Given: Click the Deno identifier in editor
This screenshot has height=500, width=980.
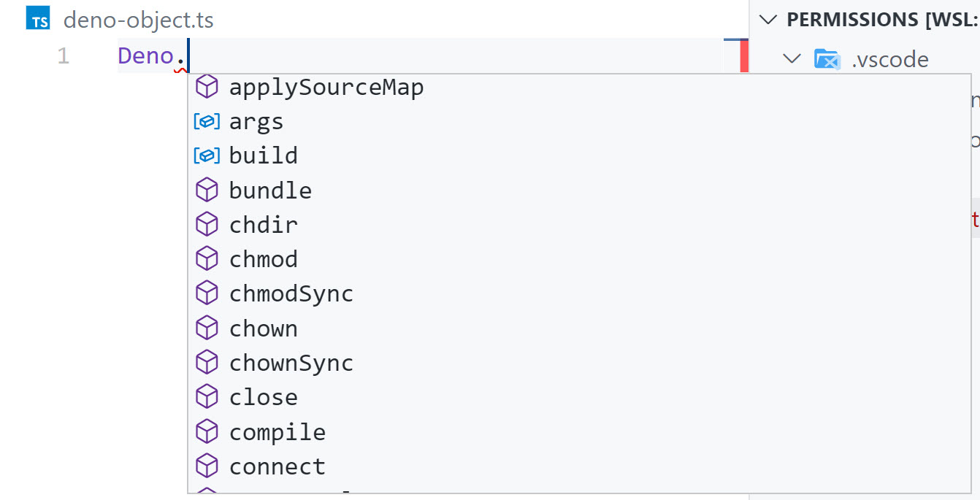Looking at the screenshot, I should pos(146,56).
